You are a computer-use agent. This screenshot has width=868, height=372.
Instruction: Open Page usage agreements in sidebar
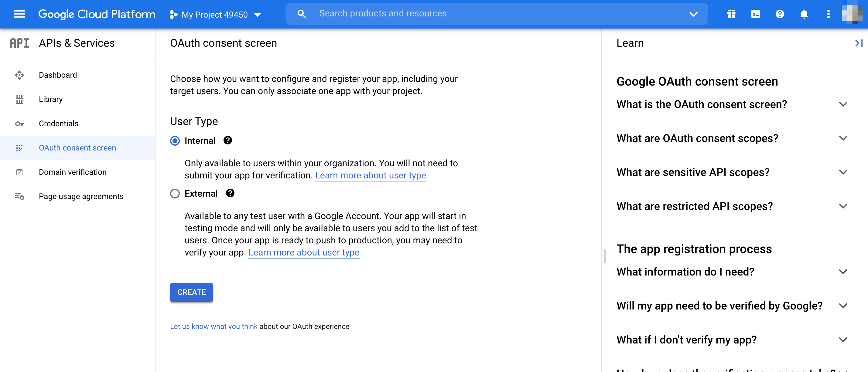(x=77, y=196)
